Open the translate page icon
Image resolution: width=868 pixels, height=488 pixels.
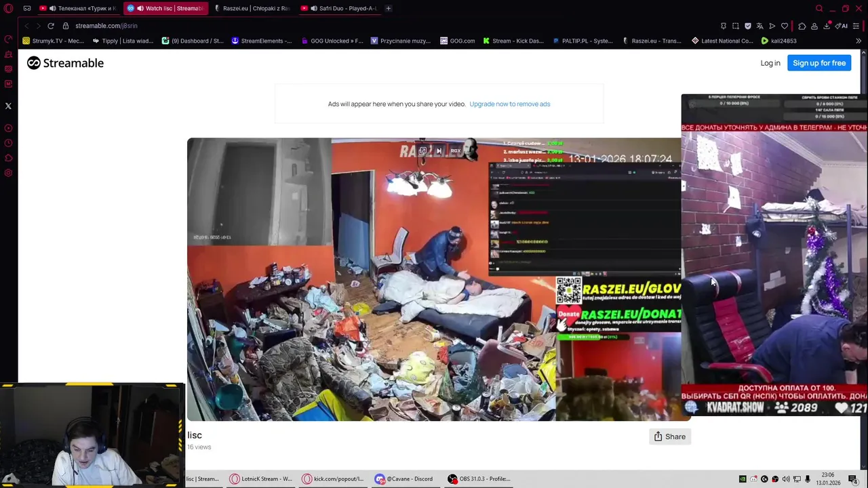coord(760,26)
